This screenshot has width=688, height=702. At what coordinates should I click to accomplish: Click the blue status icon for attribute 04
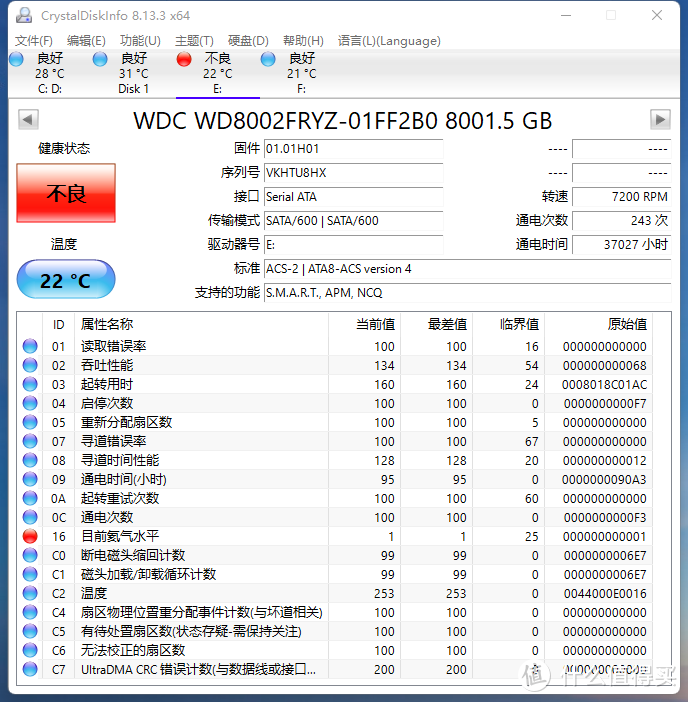[x=30, y=403]
